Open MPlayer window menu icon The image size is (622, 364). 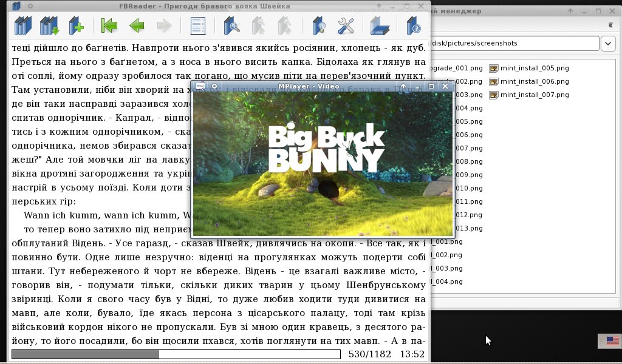coord(200,86)
